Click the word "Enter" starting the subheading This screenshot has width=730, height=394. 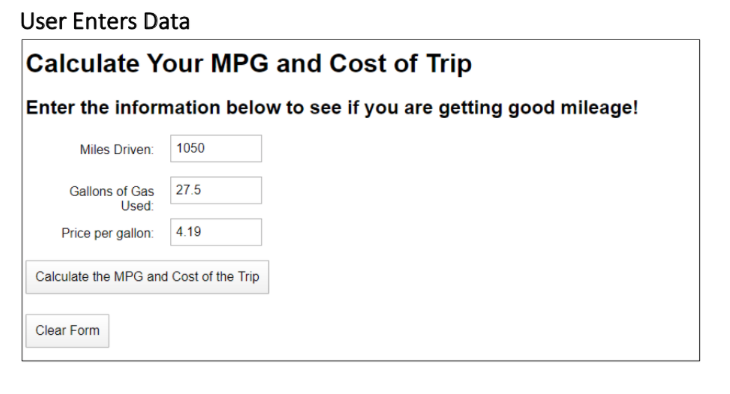coord(50,108)
